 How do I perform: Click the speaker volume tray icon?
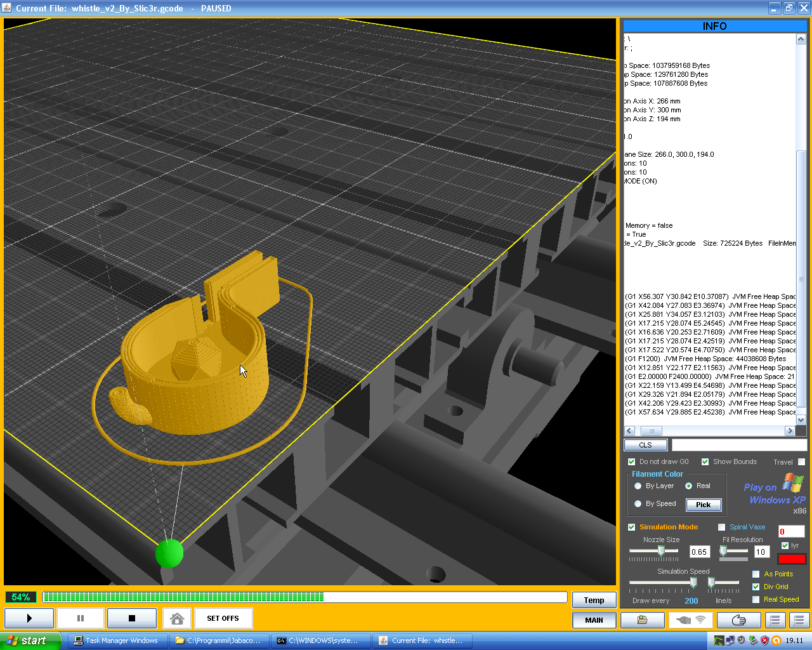tap(741, 640)
